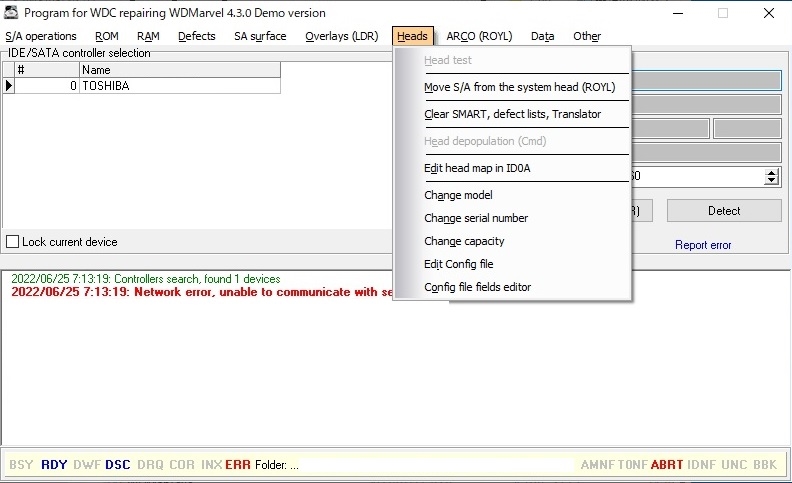Image resolution: width=792 pixels, height=483 pixels.
Task: Open the RAM menu
Action: click(x=148, y=36)
